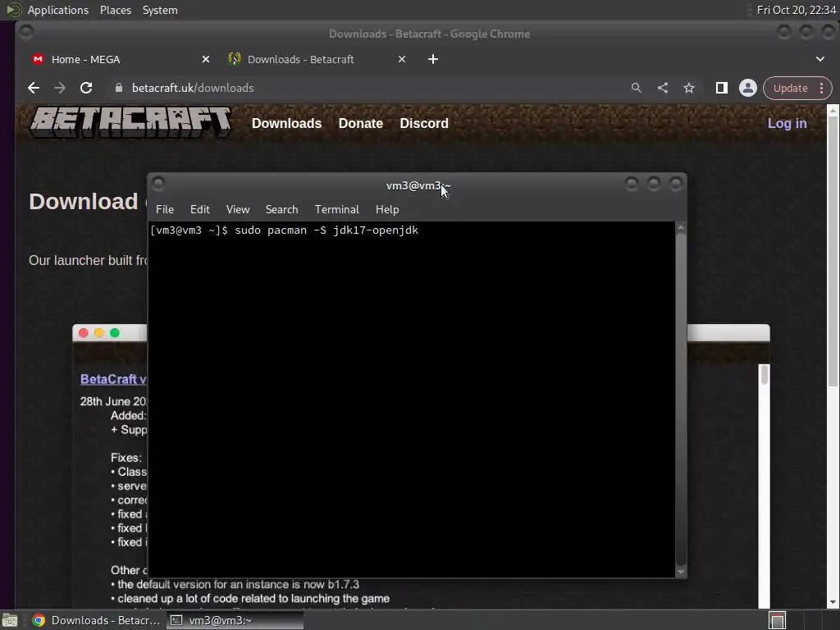
Task: Open the BetaCraft version link
Action: pos(113,379)
